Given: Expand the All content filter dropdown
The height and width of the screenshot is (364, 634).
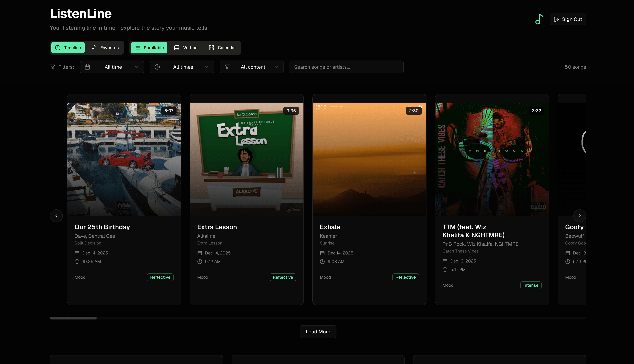Looking at the screenshot, I should [252, 67].
